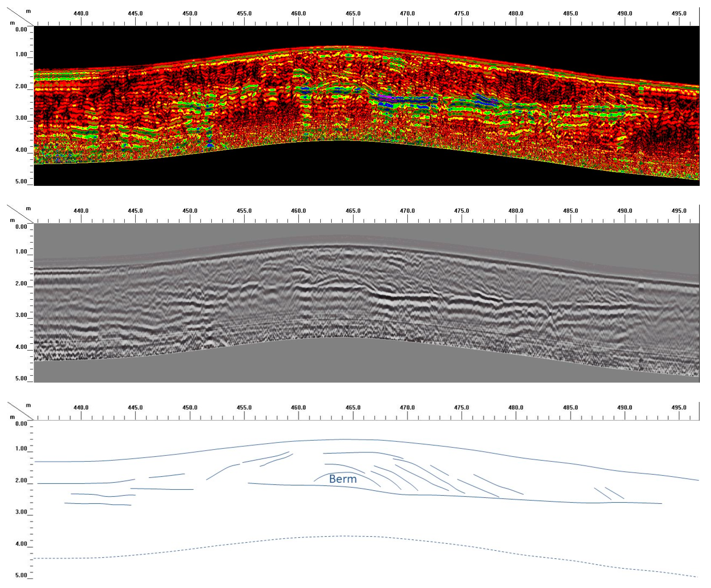Click 480.0 on the color radargram distance axis
The height and width of the screenshot is (588, 711).
(x=516, y=13)
